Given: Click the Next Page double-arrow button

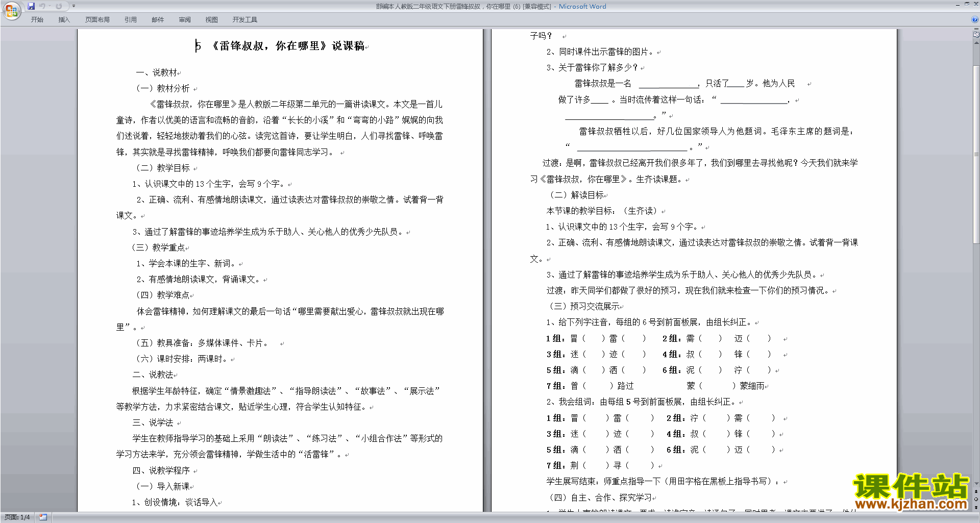Looking at the screenshot, I should point(976,507).
